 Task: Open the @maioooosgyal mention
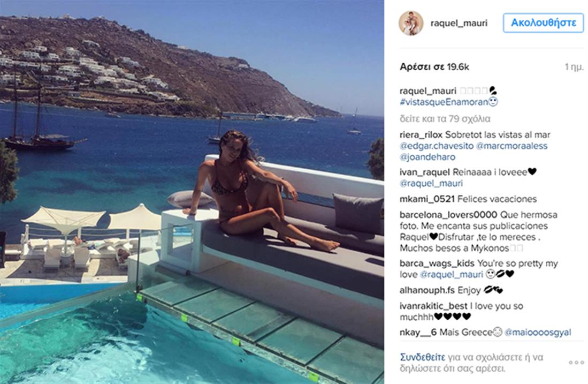coord(538,332)
